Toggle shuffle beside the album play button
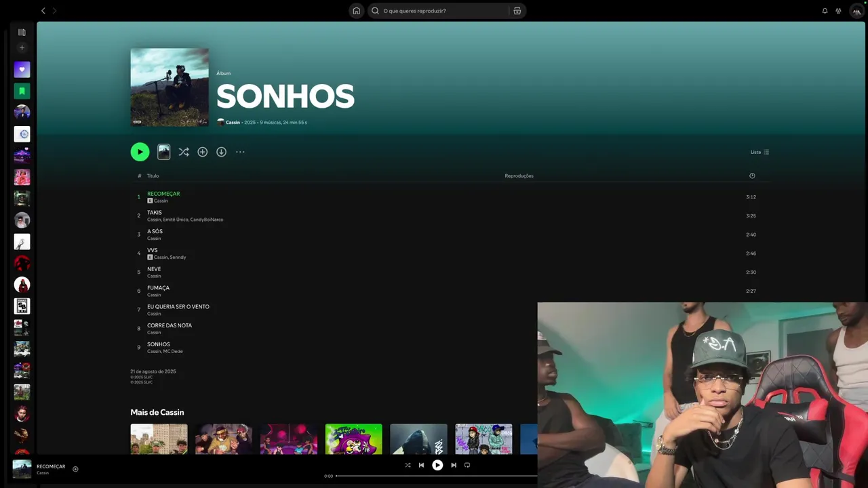This screenshot has height=488, width=868. 183,152
